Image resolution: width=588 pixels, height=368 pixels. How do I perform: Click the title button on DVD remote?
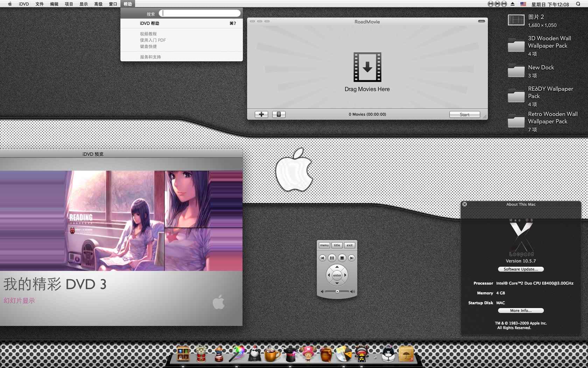pos(337,245)
